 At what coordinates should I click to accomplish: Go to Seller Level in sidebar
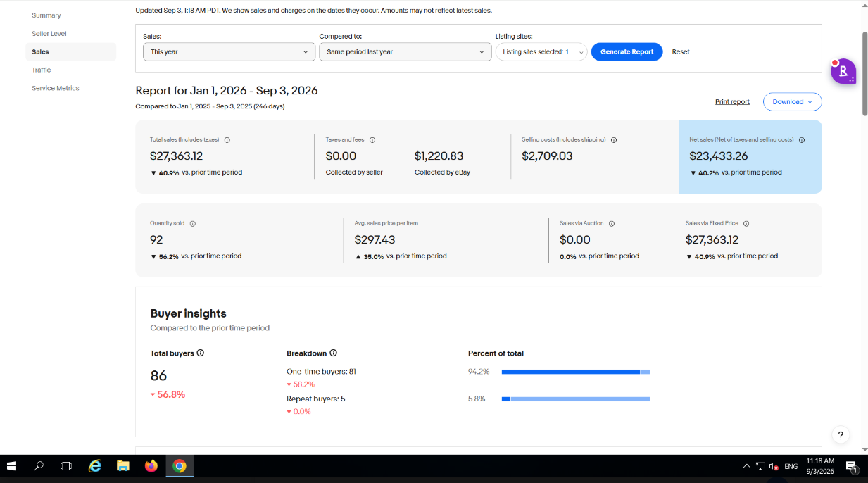49,34
